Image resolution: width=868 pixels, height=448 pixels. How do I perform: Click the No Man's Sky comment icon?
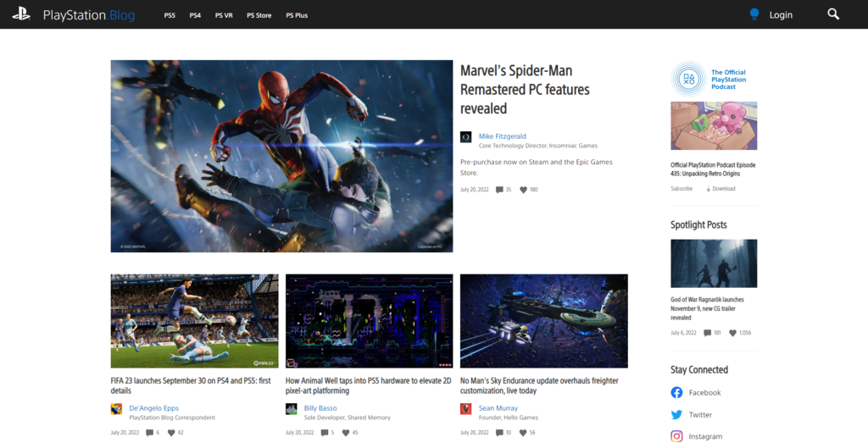499,433
